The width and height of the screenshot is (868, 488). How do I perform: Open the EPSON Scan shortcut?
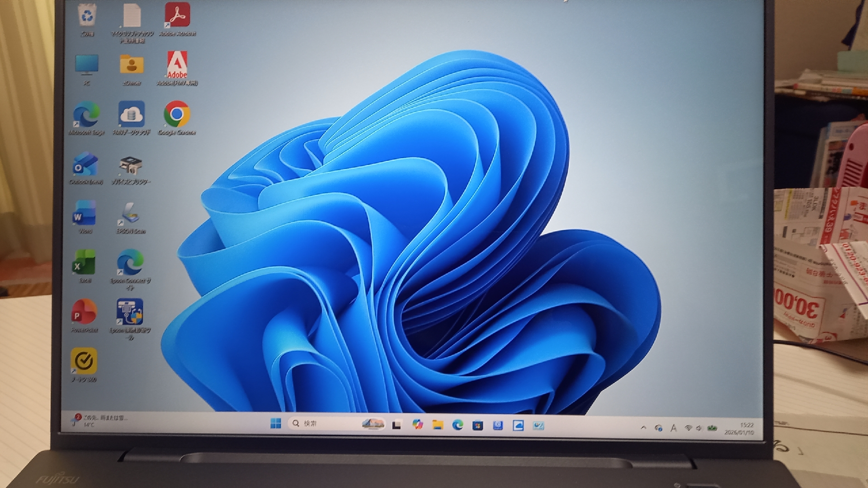pos(131,218)
